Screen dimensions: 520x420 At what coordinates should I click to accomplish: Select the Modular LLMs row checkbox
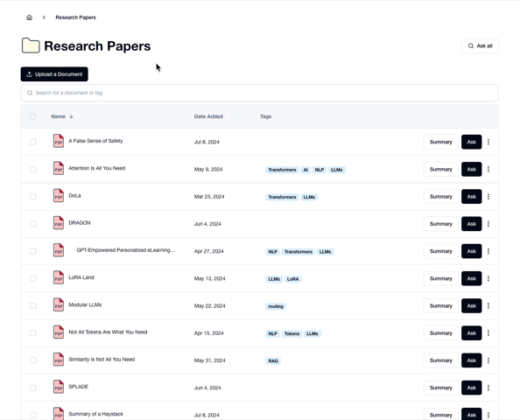(33, 305)
